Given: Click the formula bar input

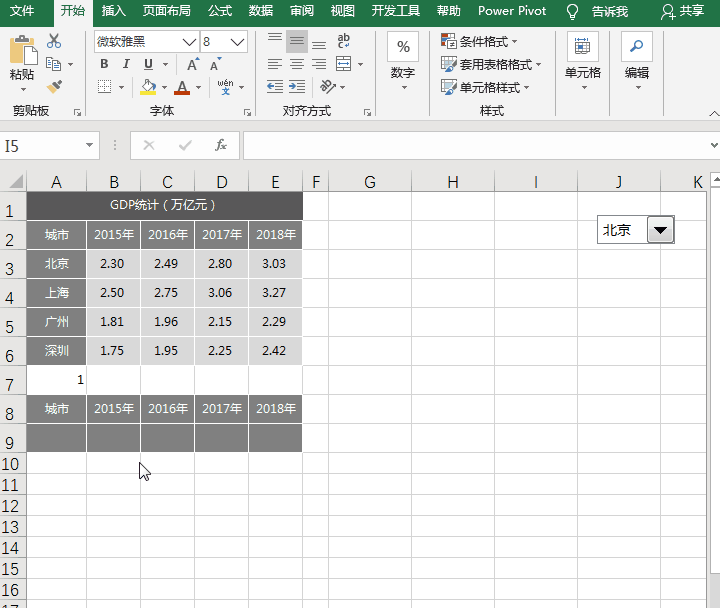Looking at the screenshot, I should coord(476,145).
